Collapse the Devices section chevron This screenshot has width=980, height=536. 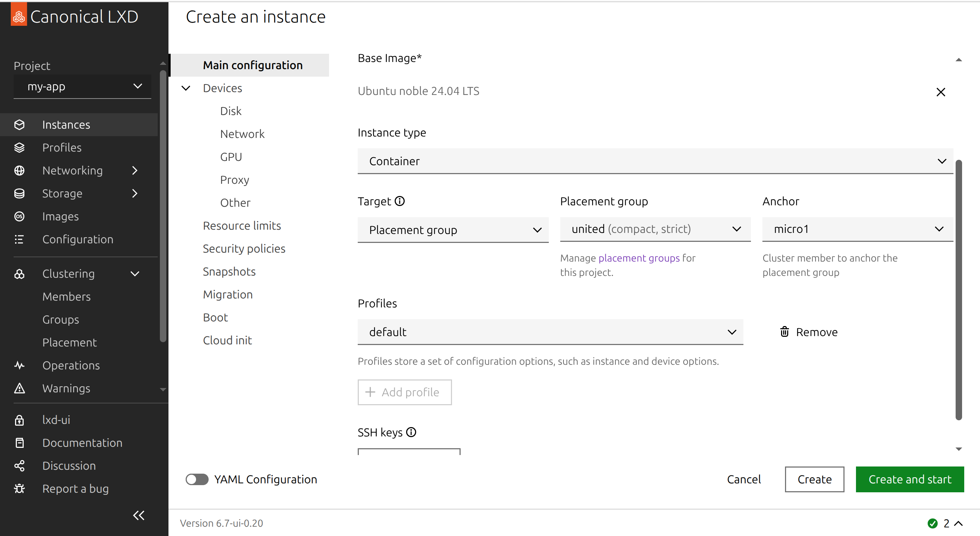pyautogui.click(x=186, y=88)
